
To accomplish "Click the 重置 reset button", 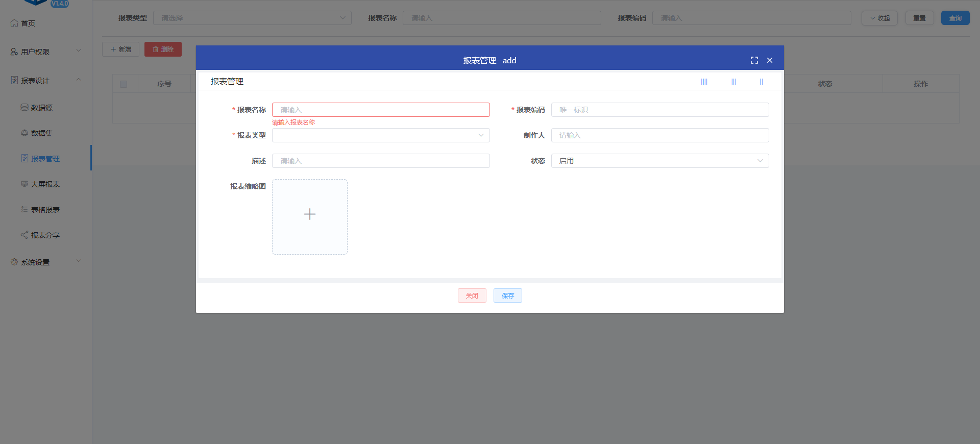I will pos(920,18).
